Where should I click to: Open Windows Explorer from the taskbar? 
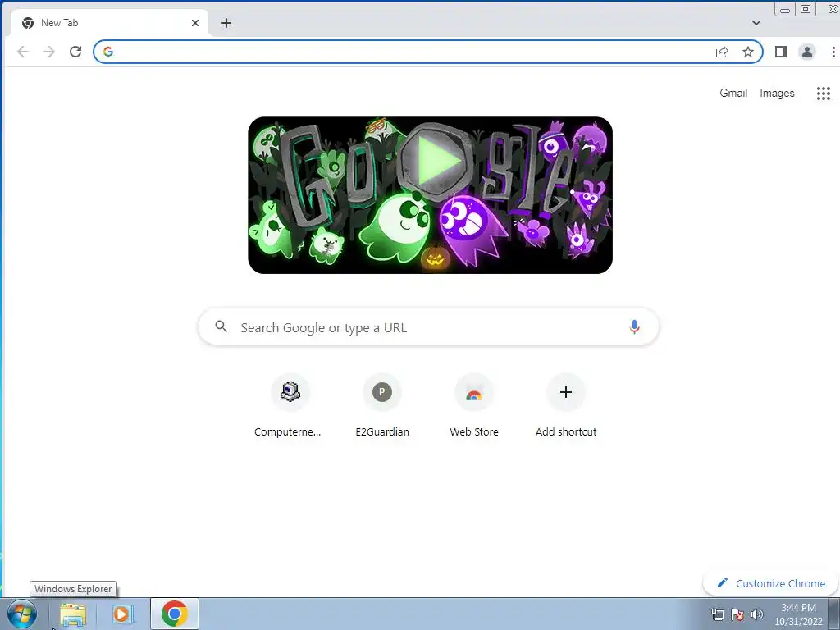tap(73, 614)
